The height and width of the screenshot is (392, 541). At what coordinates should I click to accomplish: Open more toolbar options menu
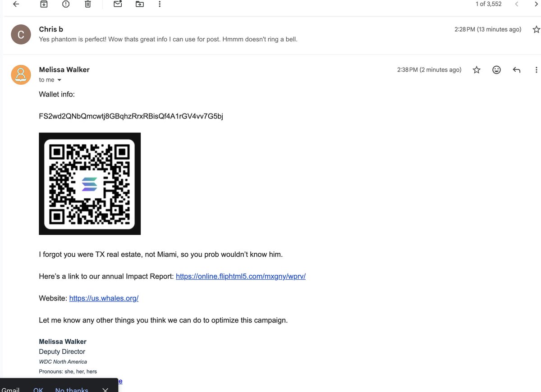[160, 4]
